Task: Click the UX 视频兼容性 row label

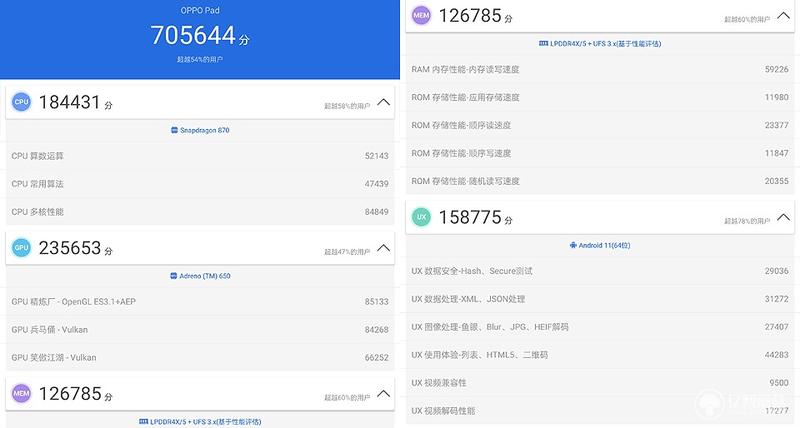Action: pyautogui.click(x=439, y=384)
